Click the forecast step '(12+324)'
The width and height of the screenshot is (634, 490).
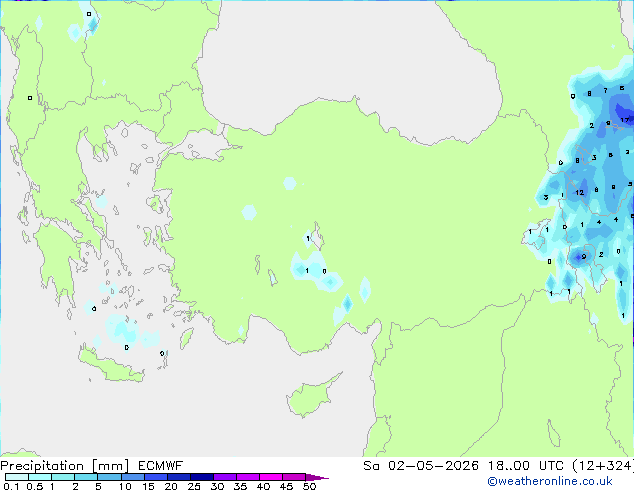pyautogui.click(x=603, y=466)
